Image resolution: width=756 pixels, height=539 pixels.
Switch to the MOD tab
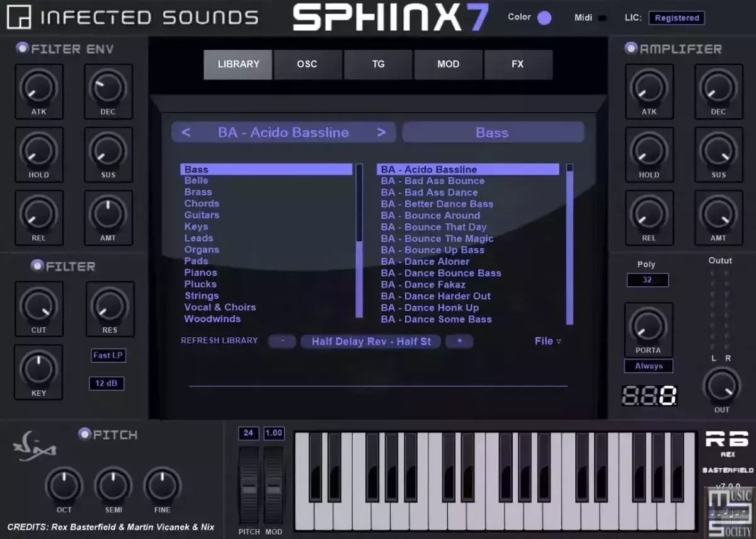point(448,64)
